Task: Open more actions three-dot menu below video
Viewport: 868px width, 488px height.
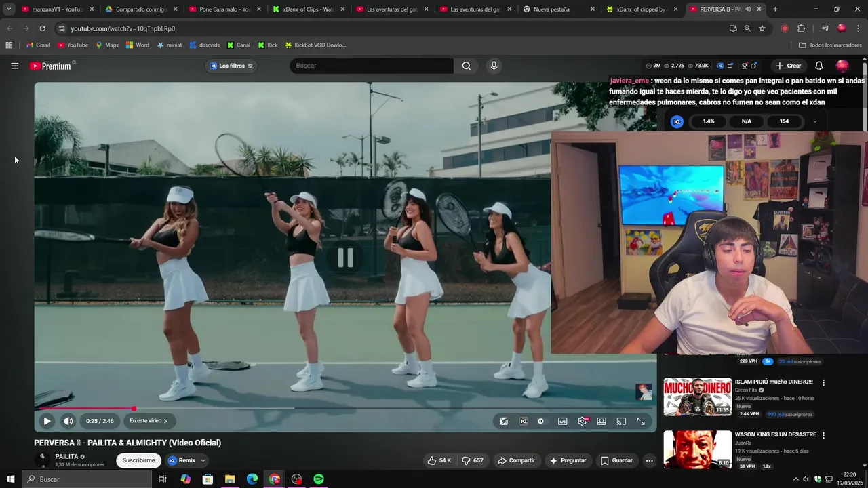Action: pos(649,460)
